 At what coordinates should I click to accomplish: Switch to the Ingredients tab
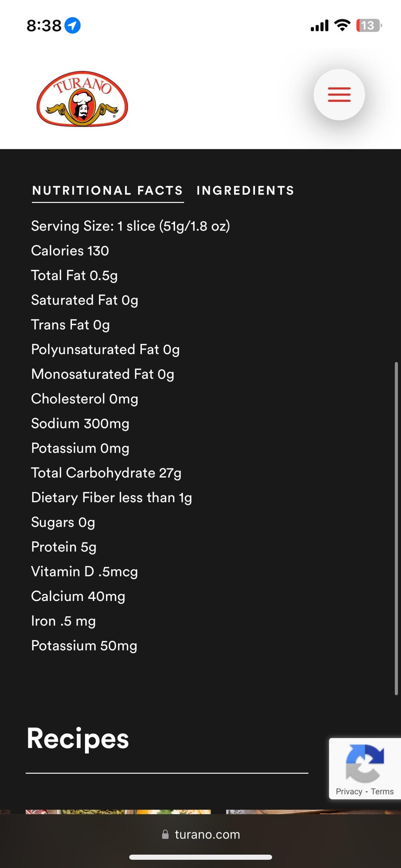click(x=245, y=191)
